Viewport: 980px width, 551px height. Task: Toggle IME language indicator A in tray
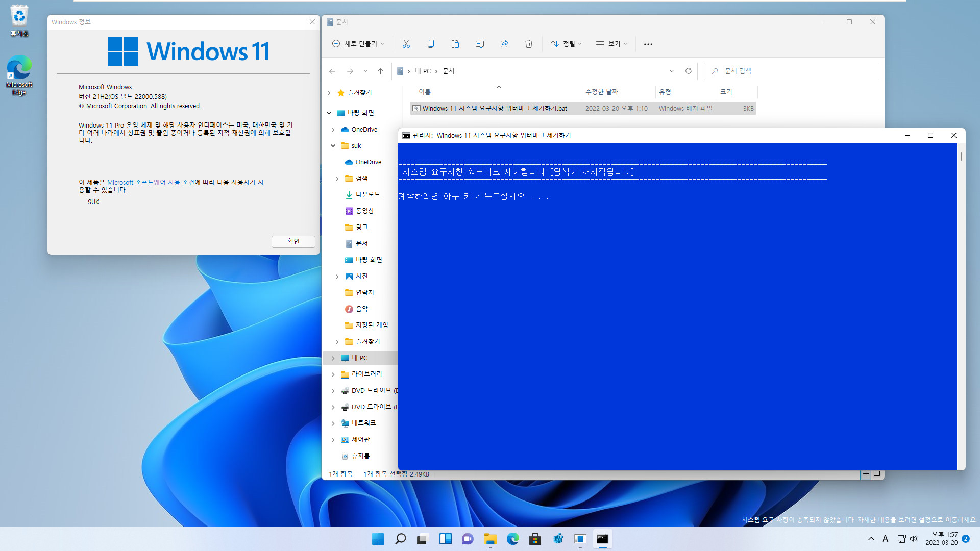tap(885, 539)
